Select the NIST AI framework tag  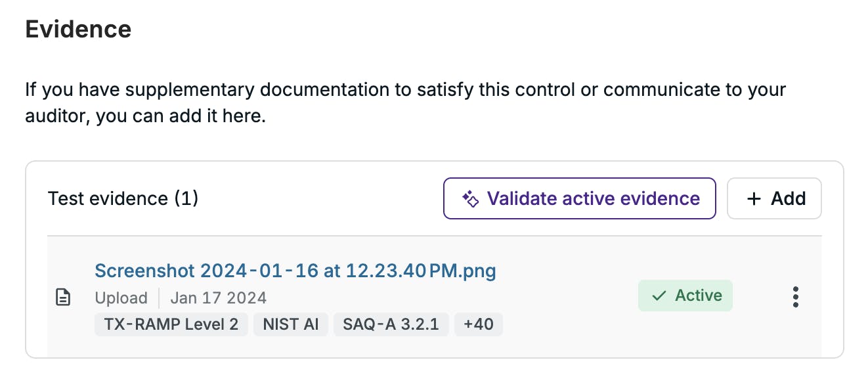[291, 325]
